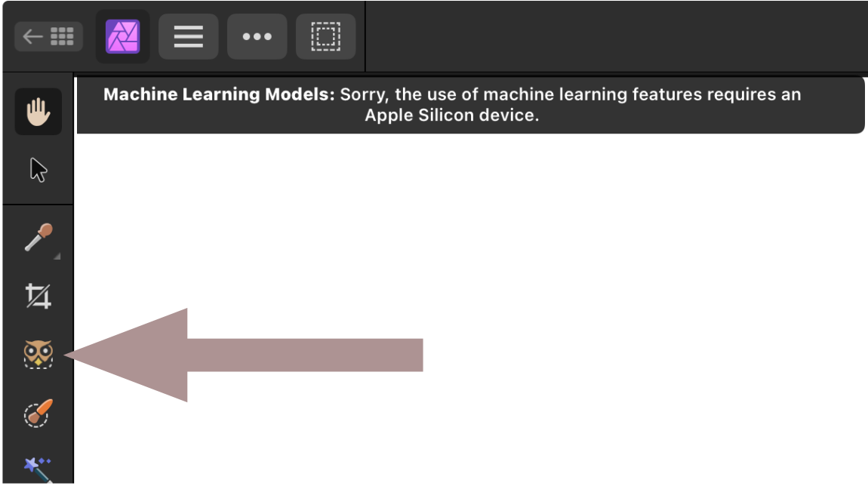Viewport: 868px width, 486px height.
Task: Go back using the left arrow button
Action: [x=32, y=36]
